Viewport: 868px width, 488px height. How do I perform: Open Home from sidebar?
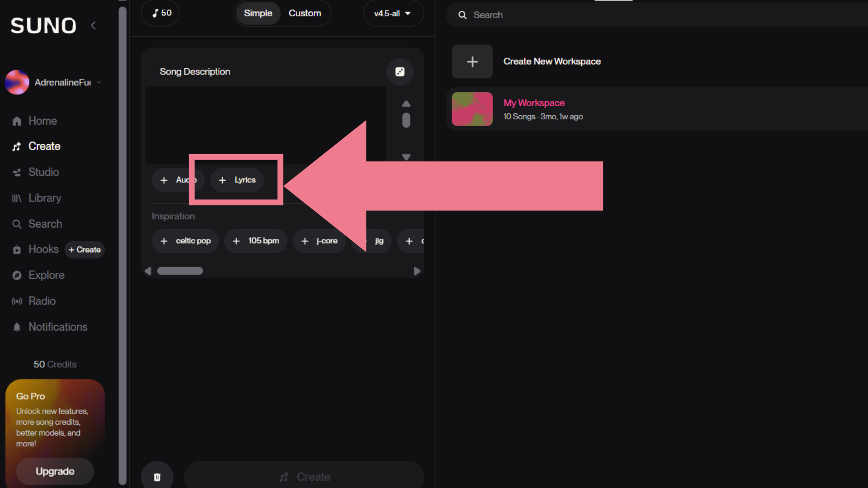pyautogui.click(x=42, y=121)
